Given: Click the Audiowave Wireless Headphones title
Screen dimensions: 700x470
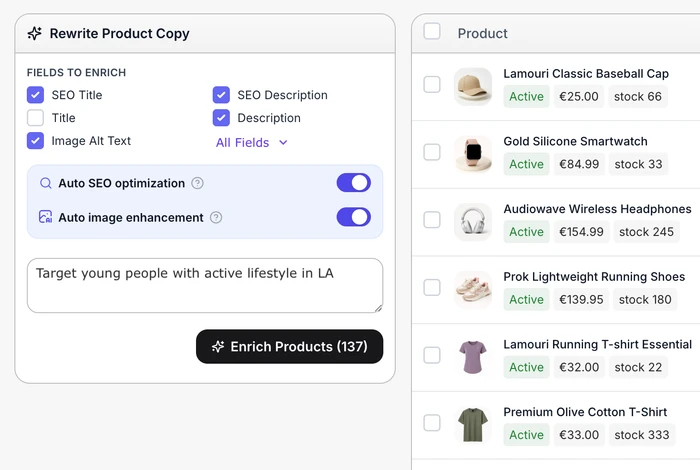Looking at the screenshot, I should click(597, 209).
